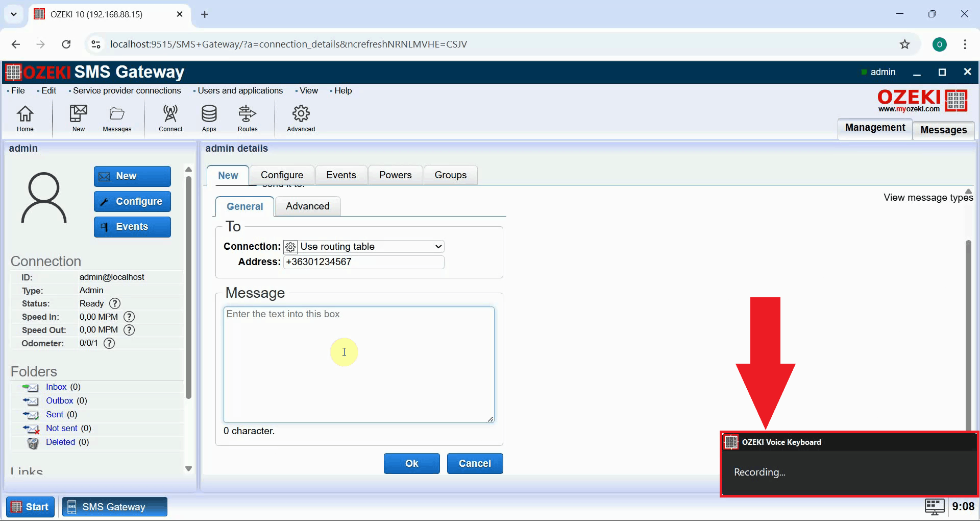
Task: Select the Advanced sub-tab
Action: click(307, 206)
